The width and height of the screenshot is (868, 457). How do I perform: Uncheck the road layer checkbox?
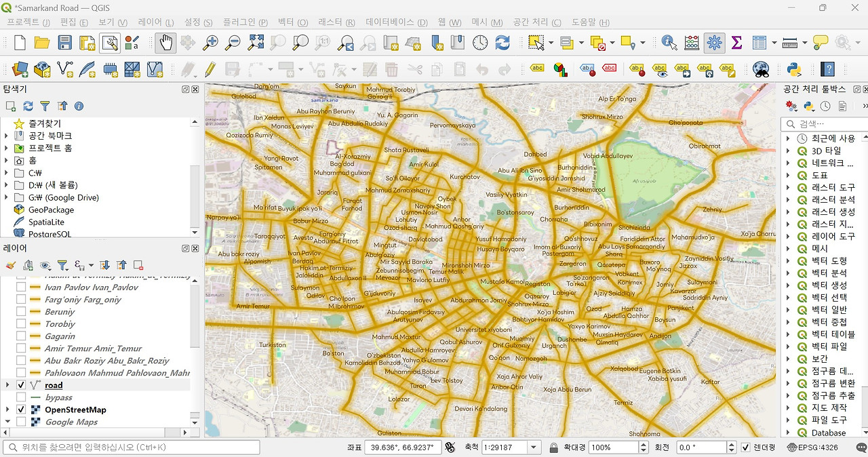pyautogui.click(x=21, y=385)
